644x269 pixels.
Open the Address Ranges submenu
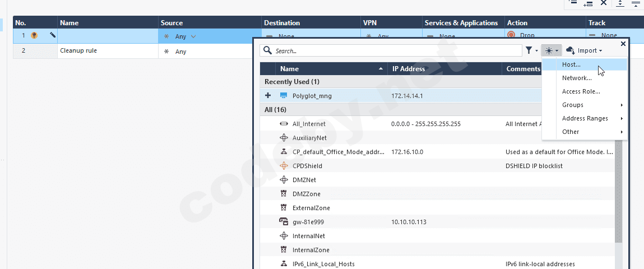(x=585, y=118)
